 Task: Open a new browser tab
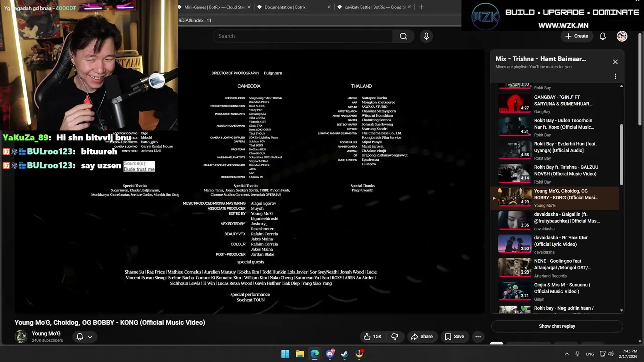coord(421,7)
